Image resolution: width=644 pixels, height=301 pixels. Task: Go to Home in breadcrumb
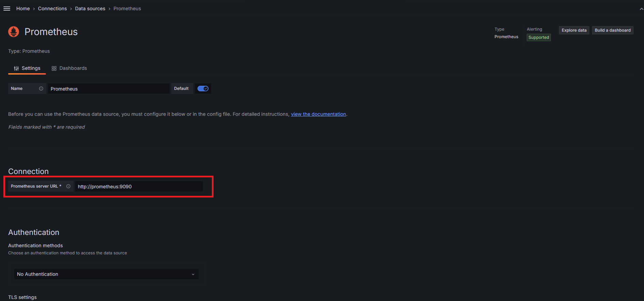point(23,9)
